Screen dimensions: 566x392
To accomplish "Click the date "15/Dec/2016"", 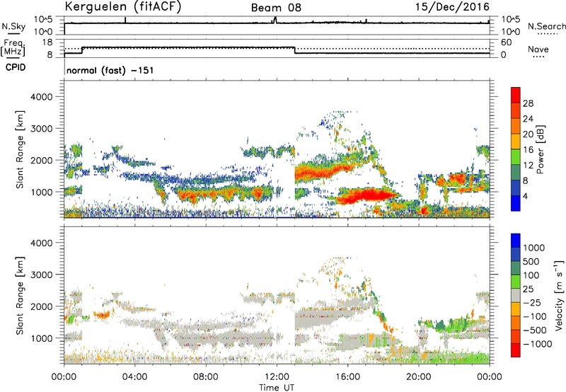I will point(452,7).
